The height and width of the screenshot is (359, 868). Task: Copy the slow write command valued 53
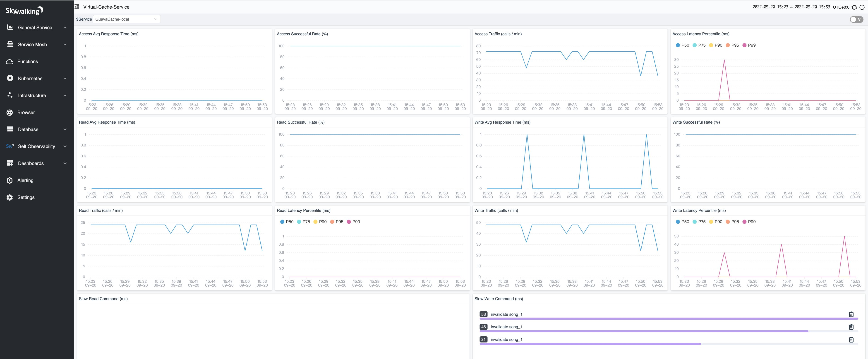[x=851, y=314]
